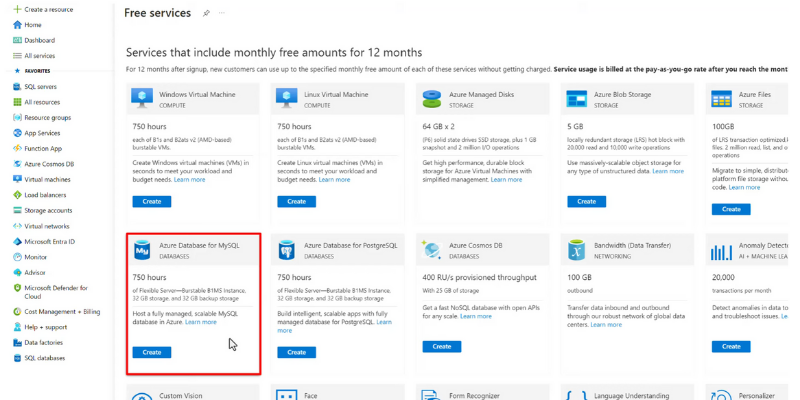Open Home from the sidebar
This screenshot has height=400, width=800.
click(x=27, y=24)
